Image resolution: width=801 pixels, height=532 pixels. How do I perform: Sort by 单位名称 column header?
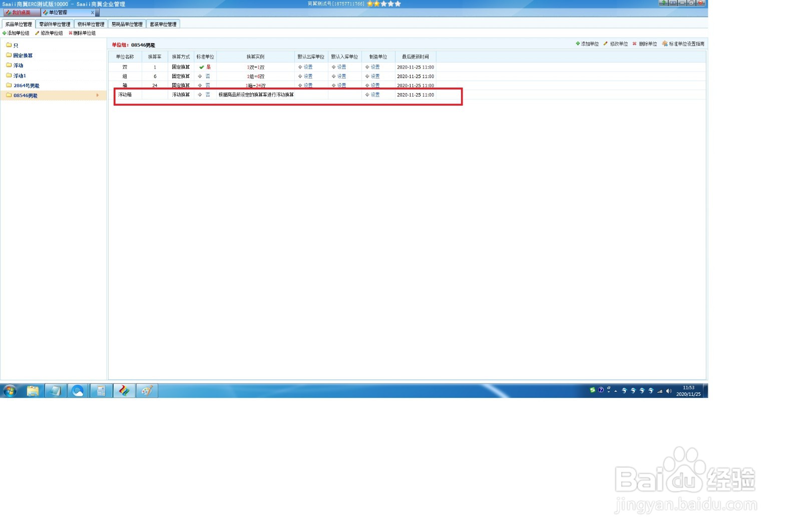[x=125, y=57]
